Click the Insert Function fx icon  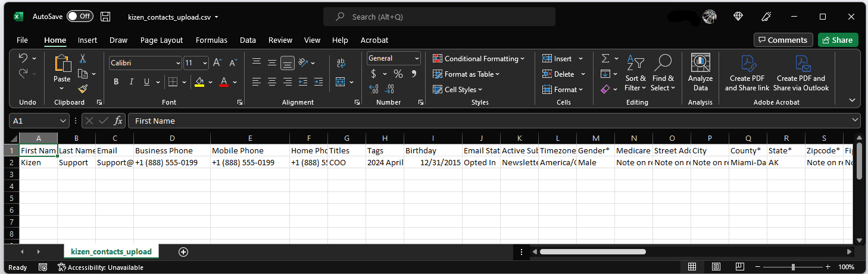click(x=118, y=121)
